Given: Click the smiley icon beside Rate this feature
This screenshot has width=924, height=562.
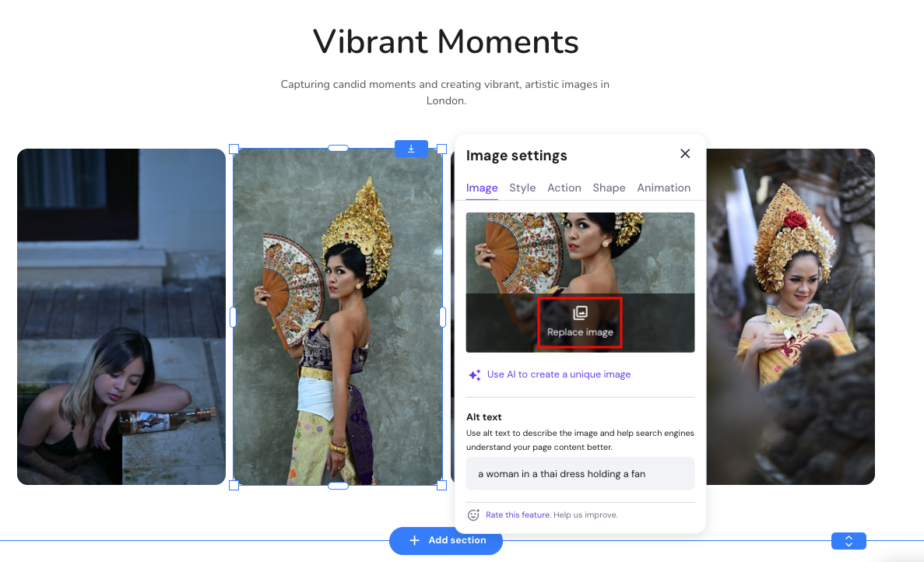Looking at the screenshot, I should pos(473,515).
